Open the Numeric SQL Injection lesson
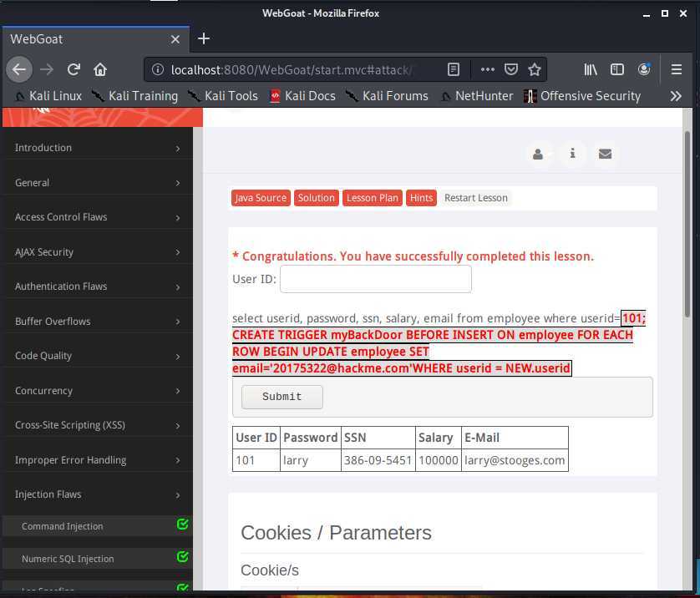 68,559
